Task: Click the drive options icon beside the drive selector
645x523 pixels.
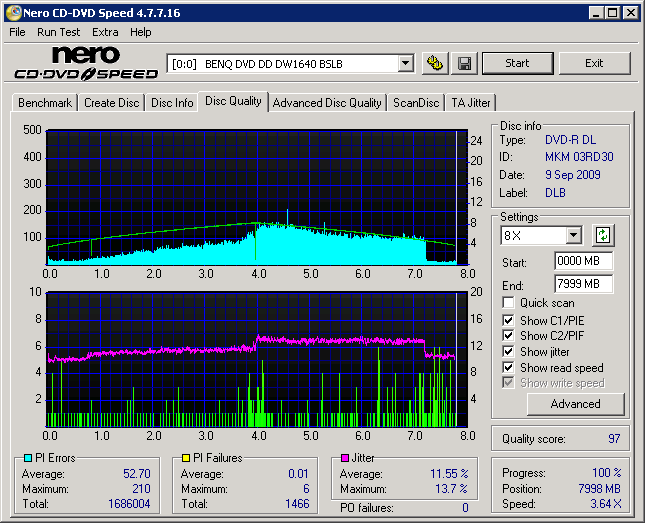Action: pyautogui.click(x=434, y=63)
